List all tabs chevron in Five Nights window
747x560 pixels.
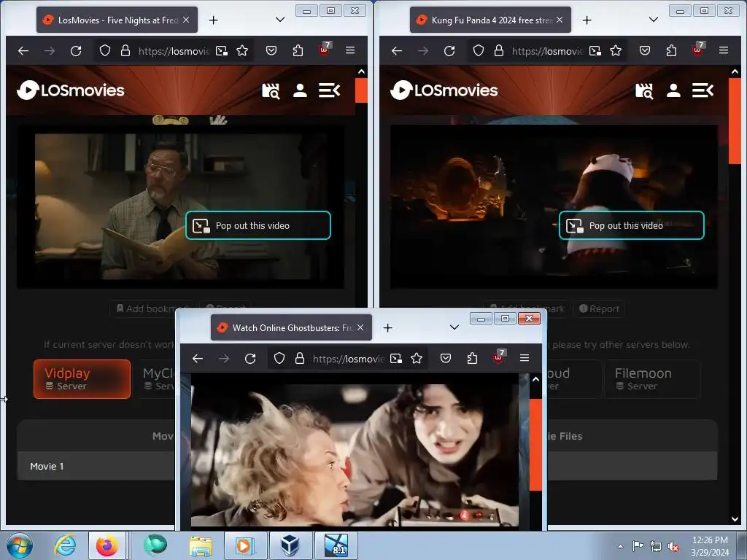[280, 20]
